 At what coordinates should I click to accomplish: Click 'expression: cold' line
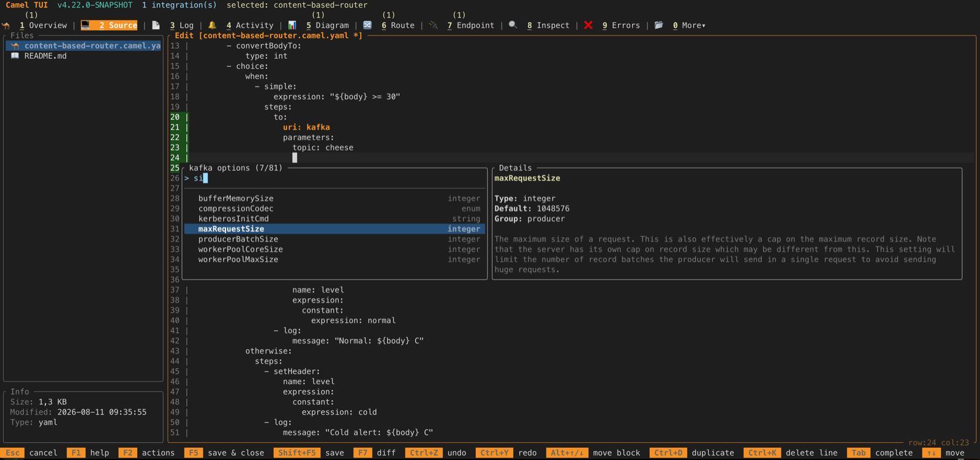[x=339, y=412]
